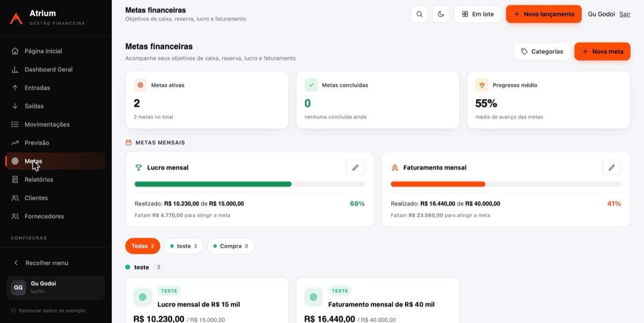Click the 41% progress value

click(x=614, y=204)
